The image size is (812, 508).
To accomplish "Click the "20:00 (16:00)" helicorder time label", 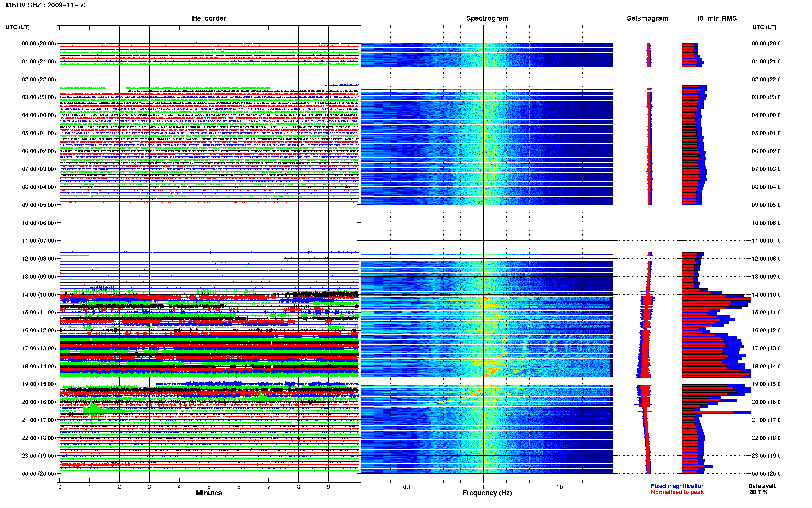I will [x=39, y=402].
